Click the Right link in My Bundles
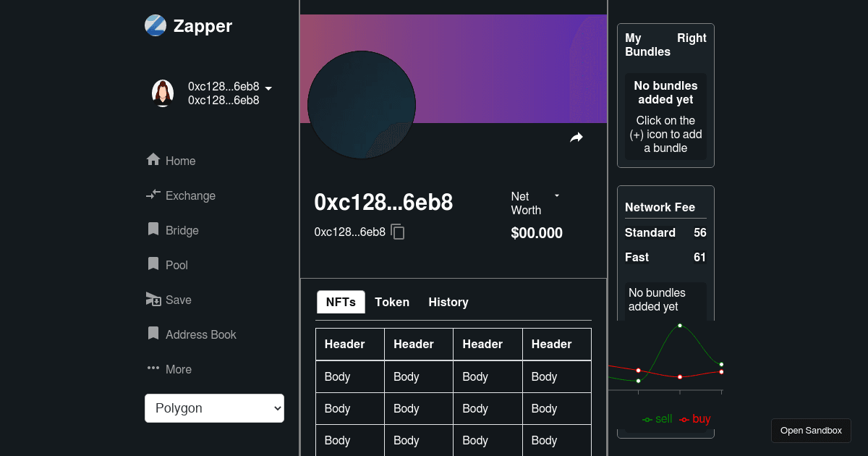The image size is (868, 456). coord(693,38)
